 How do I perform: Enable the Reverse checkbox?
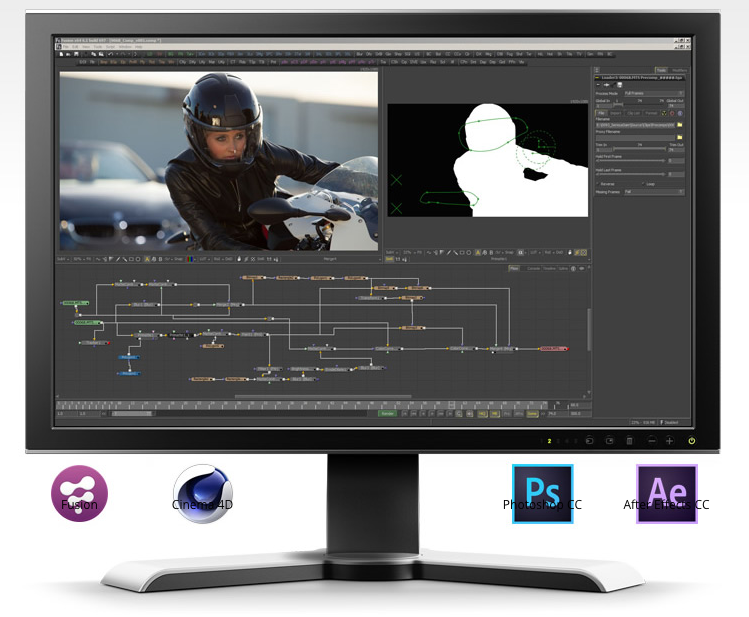[598, 184]
